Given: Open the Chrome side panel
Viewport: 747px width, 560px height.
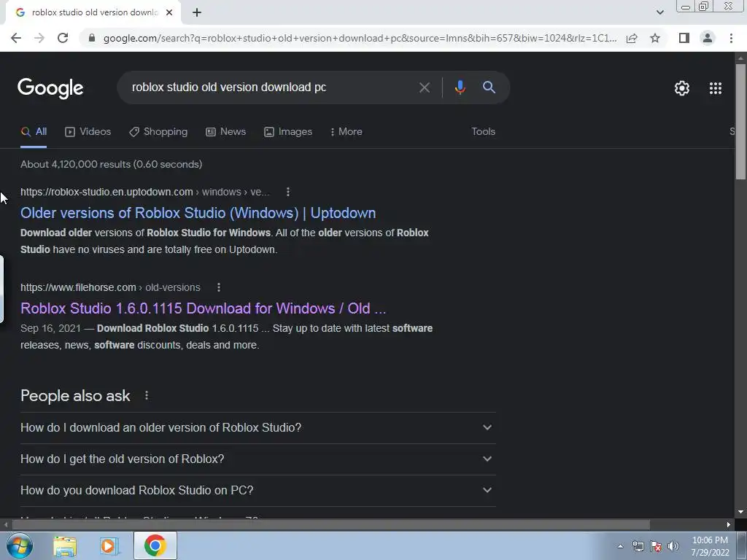Looking at the screenshot, I should pos(684,38).
